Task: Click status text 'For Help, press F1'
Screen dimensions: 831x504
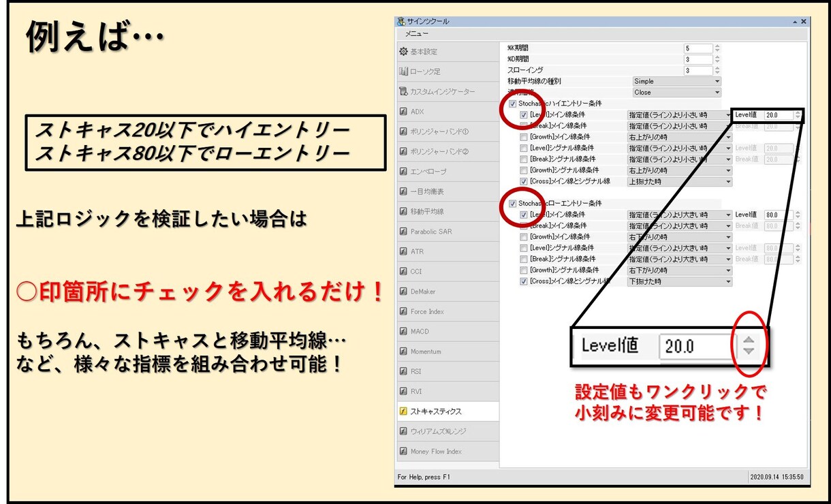Action: [424, 477]
